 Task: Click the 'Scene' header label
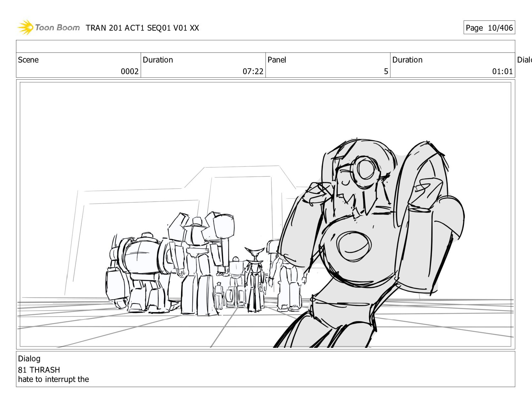(x=28, y=60)
